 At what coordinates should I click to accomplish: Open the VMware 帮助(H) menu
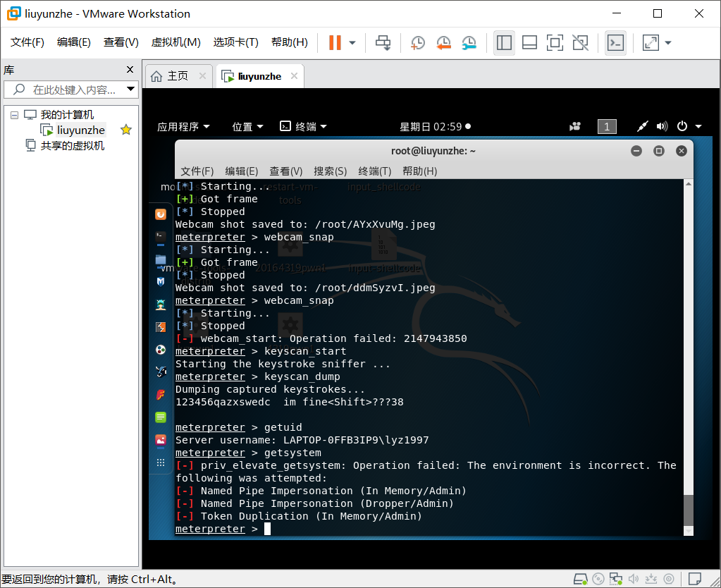point(289,42)
